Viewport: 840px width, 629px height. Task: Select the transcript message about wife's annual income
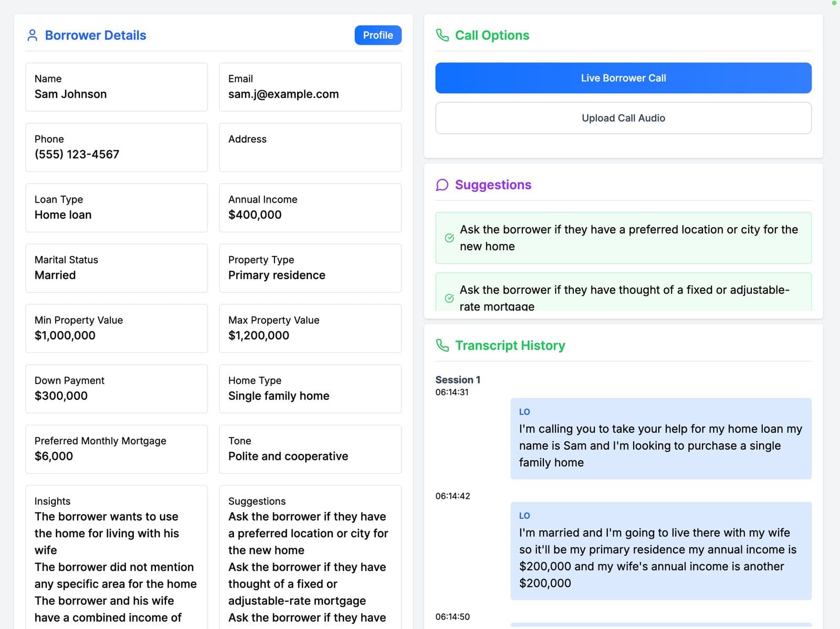coord(660,551)
